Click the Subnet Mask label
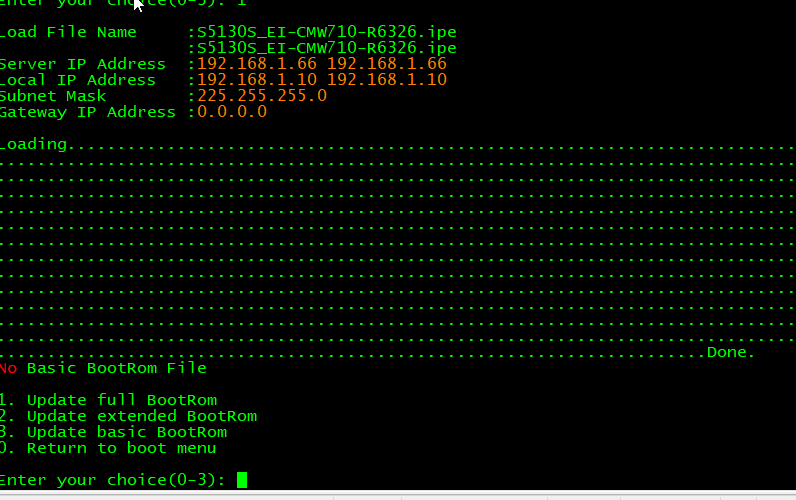The image size is (796, 500). click(x=53, y=96)
